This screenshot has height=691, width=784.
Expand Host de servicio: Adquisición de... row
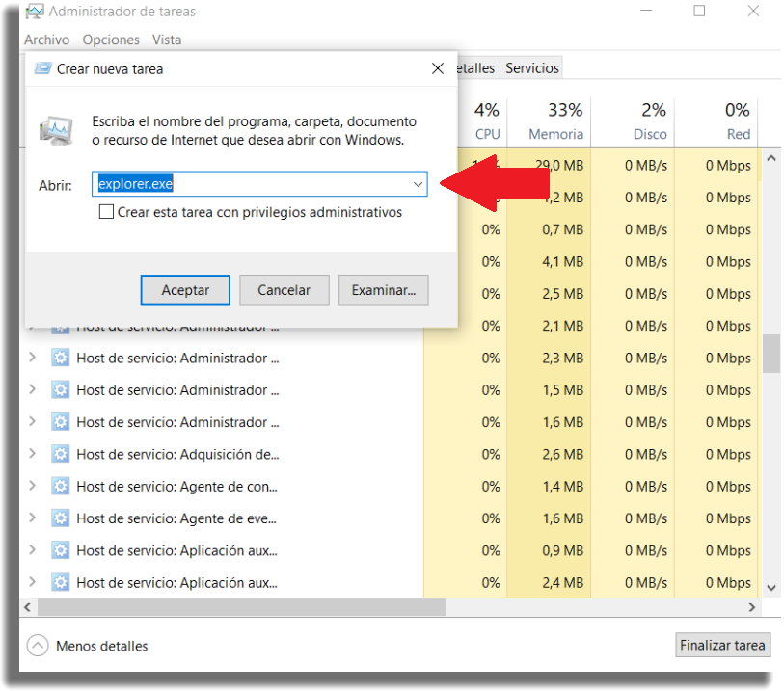point(33,453)
